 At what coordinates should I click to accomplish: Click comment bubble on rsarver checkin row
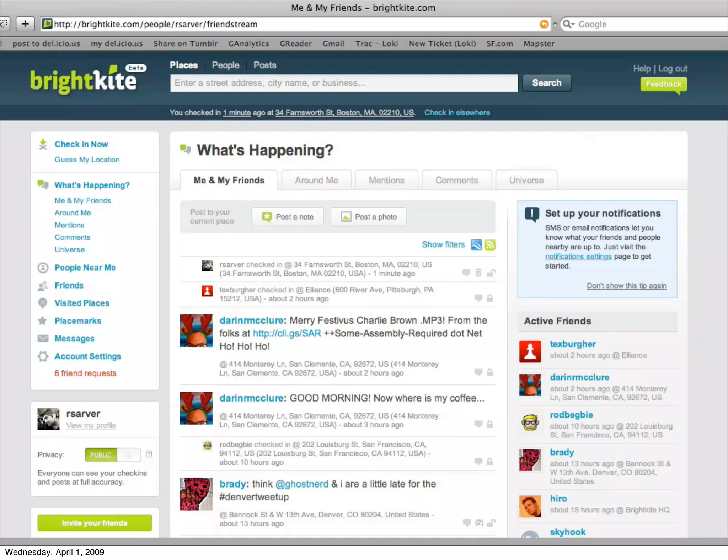tap(466, 273)
